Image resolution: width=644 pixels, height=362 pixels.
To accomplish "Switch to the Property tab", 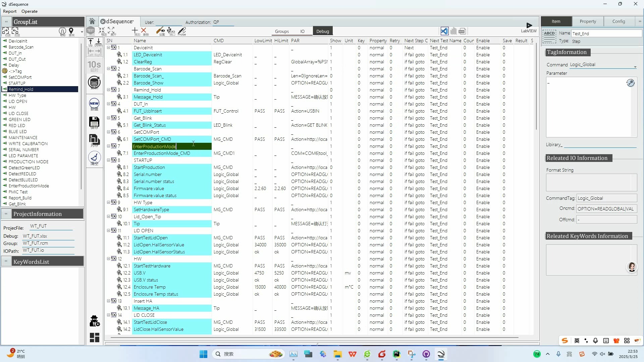I will pyautogui.click(x=588, y=21).
